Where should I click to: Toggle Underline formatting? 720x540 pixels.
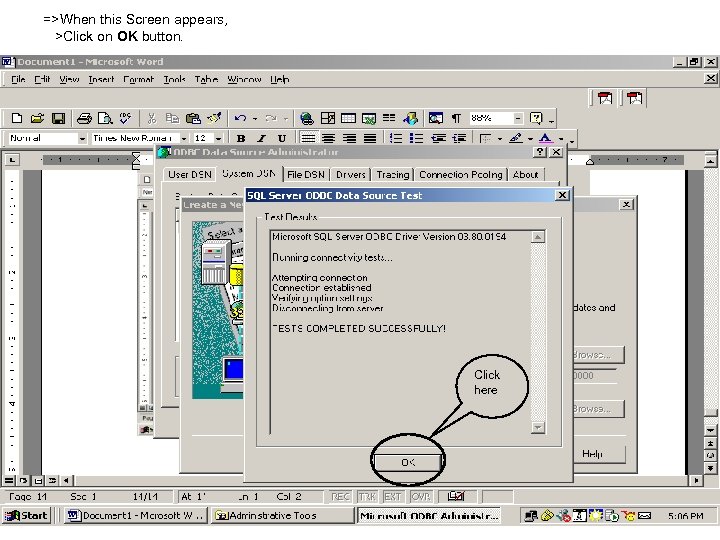pyautogui.click(x=282, y=138)
